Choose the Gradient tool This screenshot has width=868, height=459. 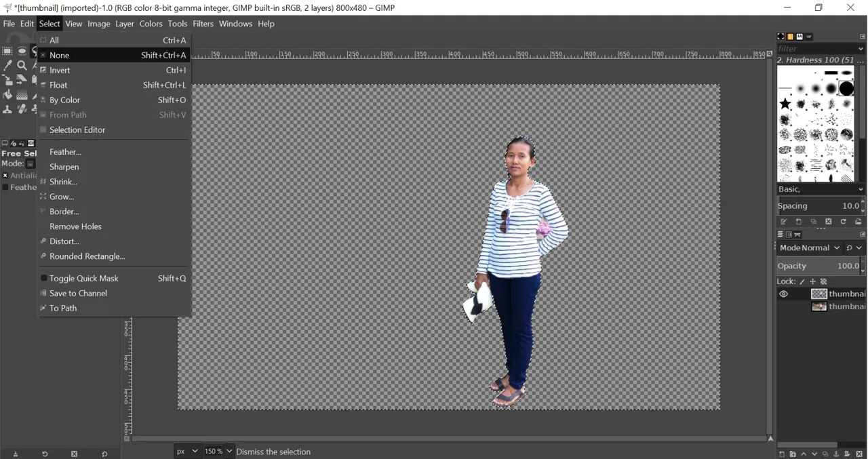click(x=22, y=95)
